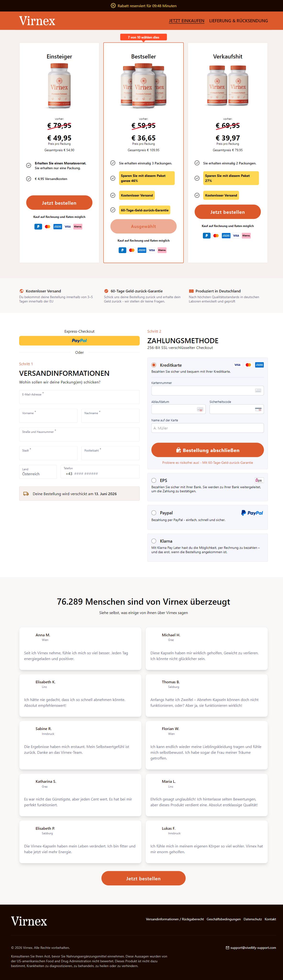Click the EPS logo icon in the payment list
283x980 pixels.
tap(259, 480)
